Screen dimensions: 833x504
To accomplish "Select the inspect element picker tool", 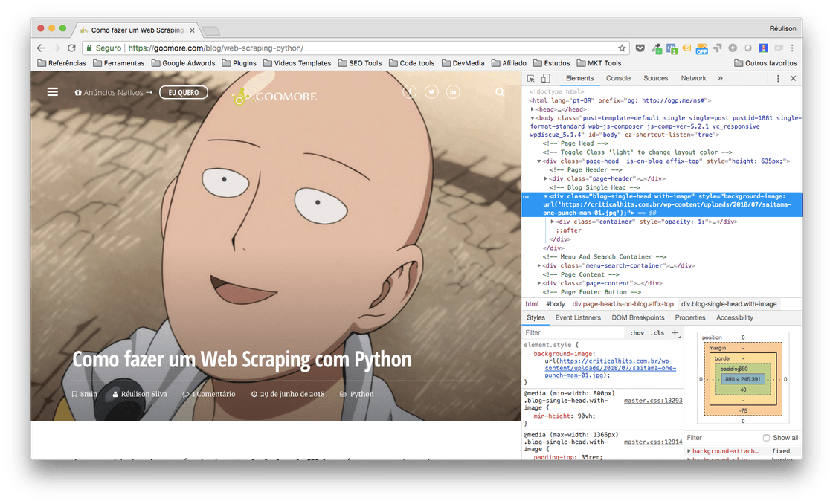I will coord(531,78).
